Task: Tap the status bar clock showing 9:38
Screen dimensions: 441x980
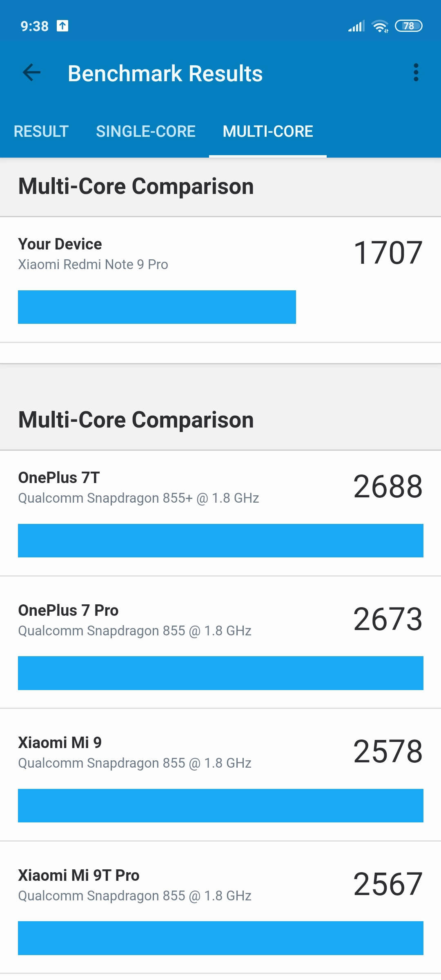Action: pos(35,26)
